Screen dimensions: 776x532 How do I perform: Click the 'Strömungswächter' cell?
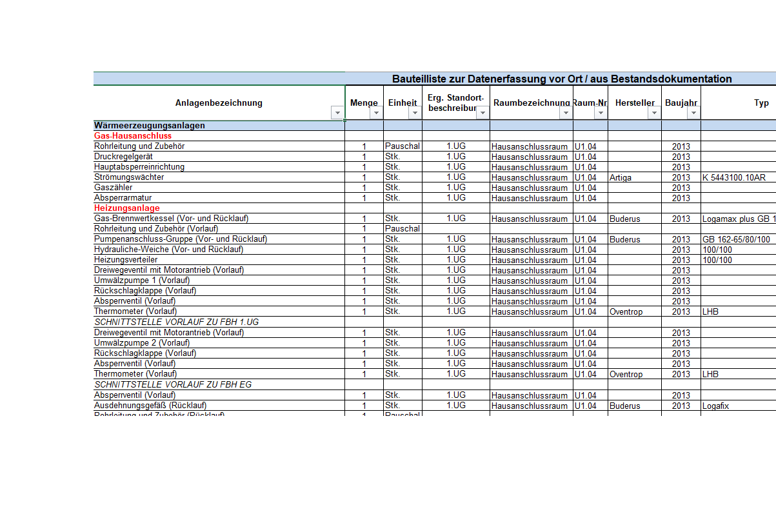tap(219, 177)
